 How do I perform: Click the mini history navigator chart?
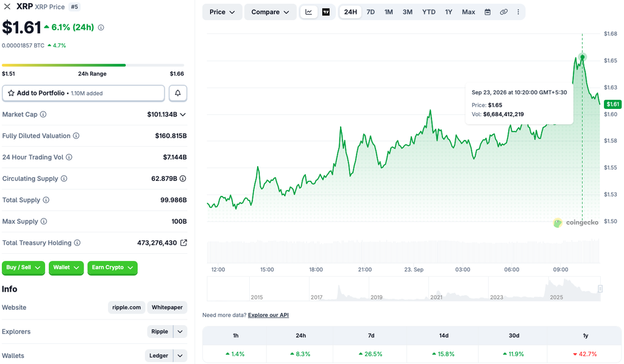click(403, 289)
